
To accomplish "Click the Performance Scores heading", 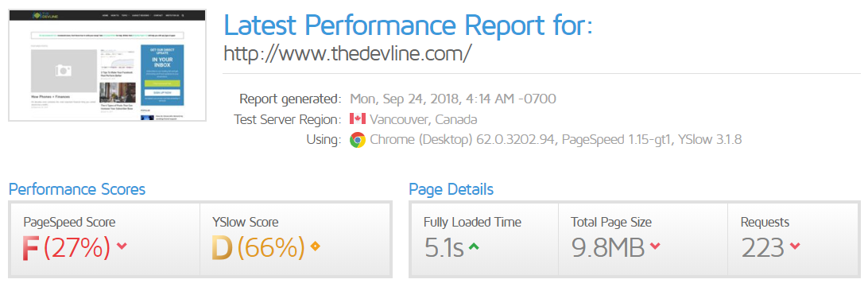I will coord(77,190).
